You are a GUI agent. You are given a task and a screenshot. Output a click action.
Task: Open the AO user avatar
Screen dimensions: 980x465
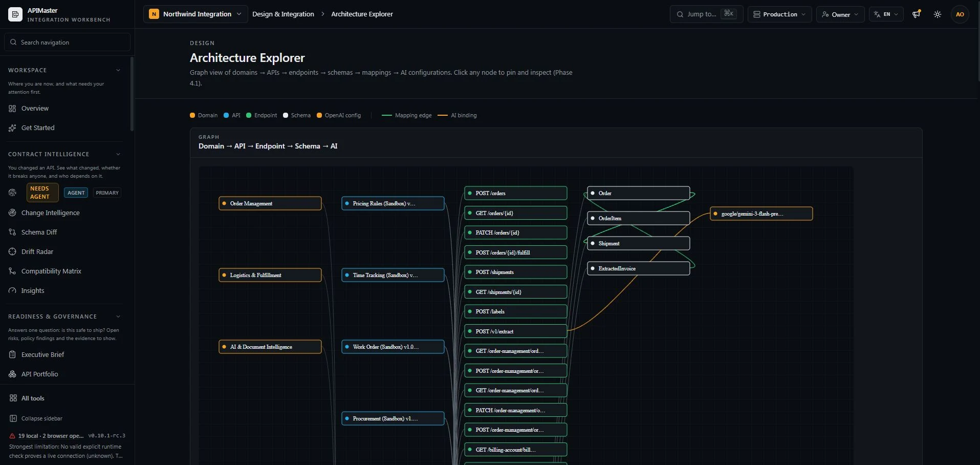click(x=960, y=14)
